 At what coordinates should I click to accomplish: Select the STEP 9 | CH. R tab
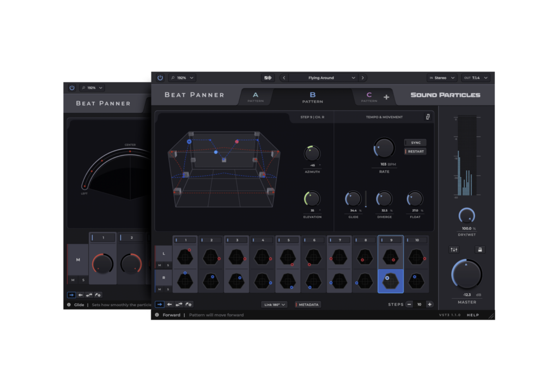tap(312, 117)
